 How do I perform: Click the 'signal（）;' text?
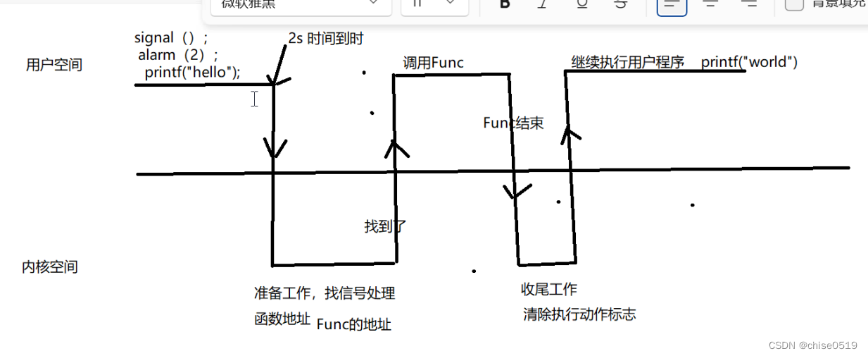(171, 38)
